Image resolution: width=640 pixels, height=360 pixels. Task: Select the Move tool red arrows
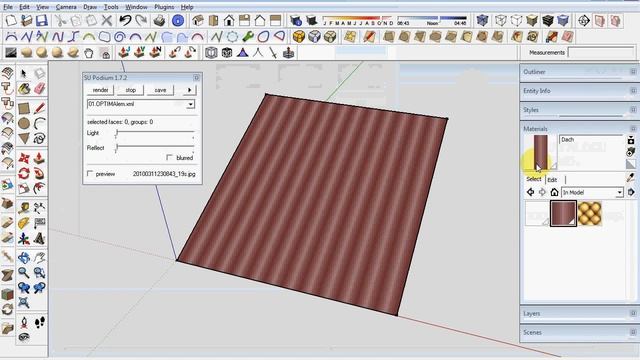[x=24, y=158]
